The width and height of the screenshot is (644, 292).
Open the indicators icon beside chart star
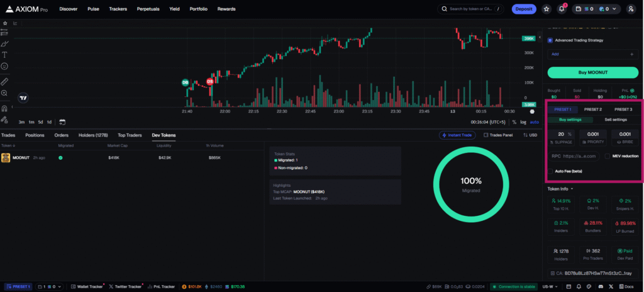pyautogui.click(x=15, y=23)
